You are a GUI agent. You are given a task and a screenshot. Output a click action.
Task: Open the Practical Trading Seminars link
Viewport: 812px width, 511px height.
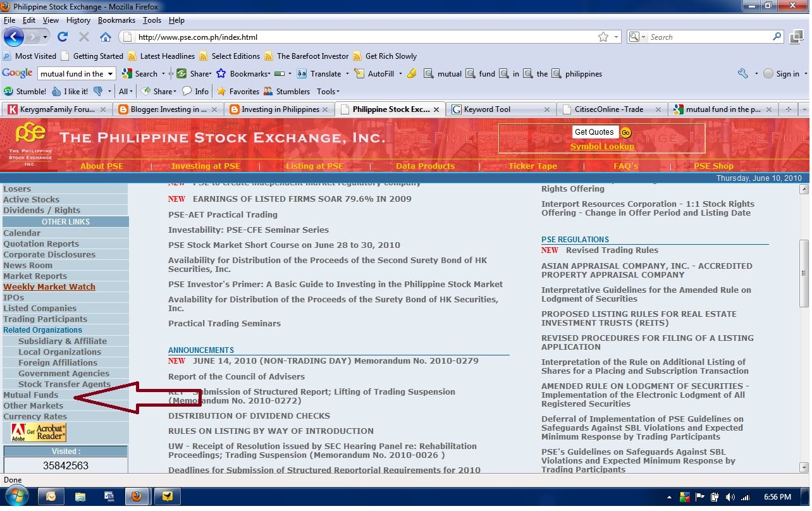pos(225,324)
